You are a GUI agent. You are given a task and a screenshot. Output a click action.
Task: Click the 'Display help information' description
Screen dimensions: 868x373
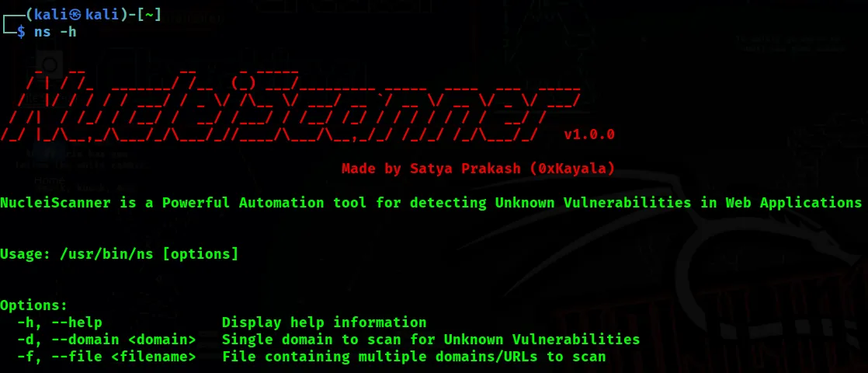[324, 322]
